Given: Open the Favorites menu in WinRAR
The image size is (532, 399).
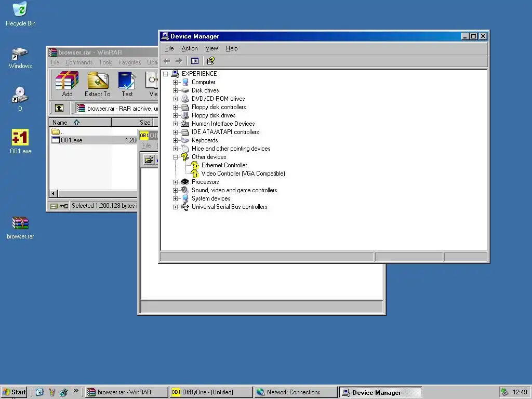Looking at the screenshot, I should click(x=129, y=62).
